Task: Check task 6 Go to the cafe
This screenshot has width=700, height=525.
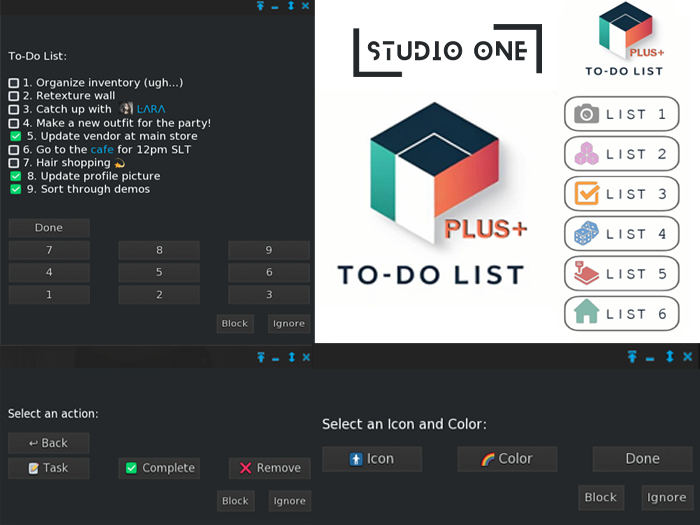Action: coord(14,150)
